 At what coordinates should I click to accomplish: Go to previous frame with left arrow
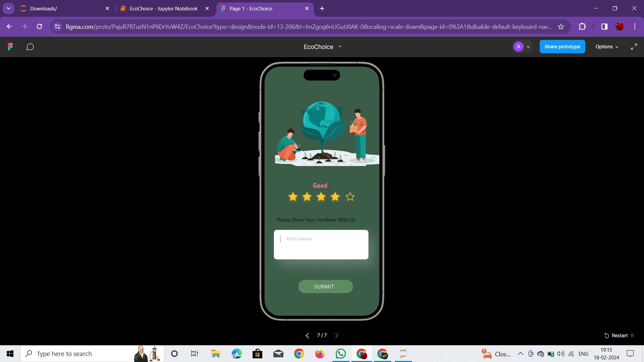point(307,336)
